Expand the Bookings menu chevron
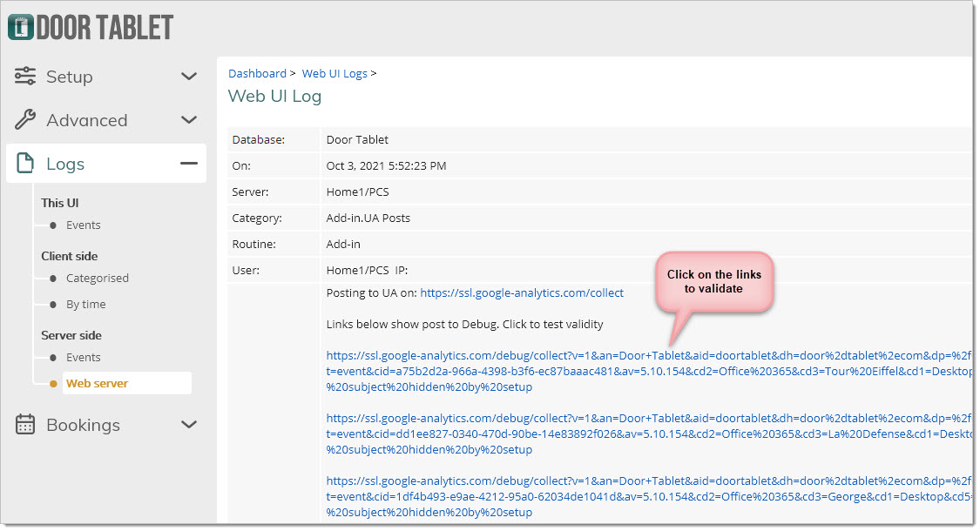Screen dimensions: 980x531 pos(189,425)
